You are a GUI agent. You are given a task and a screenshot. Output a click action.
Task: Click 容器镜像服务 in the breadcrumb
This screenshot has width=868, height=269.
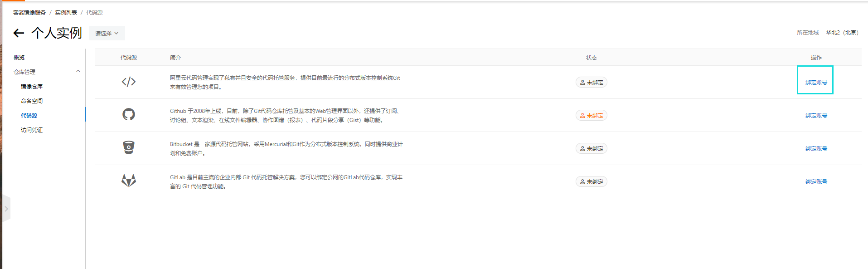tap(29, 13)
